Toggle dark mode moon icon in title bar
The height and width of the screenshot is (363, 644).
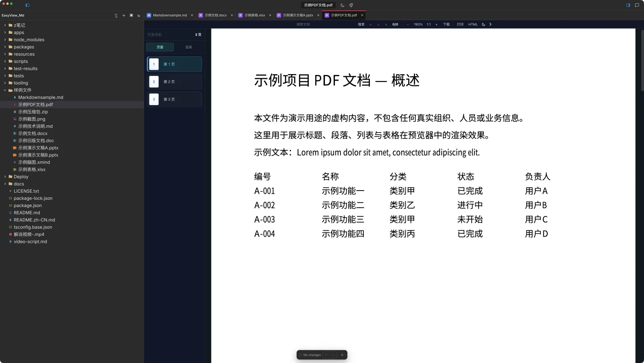(x=343, y=5)
